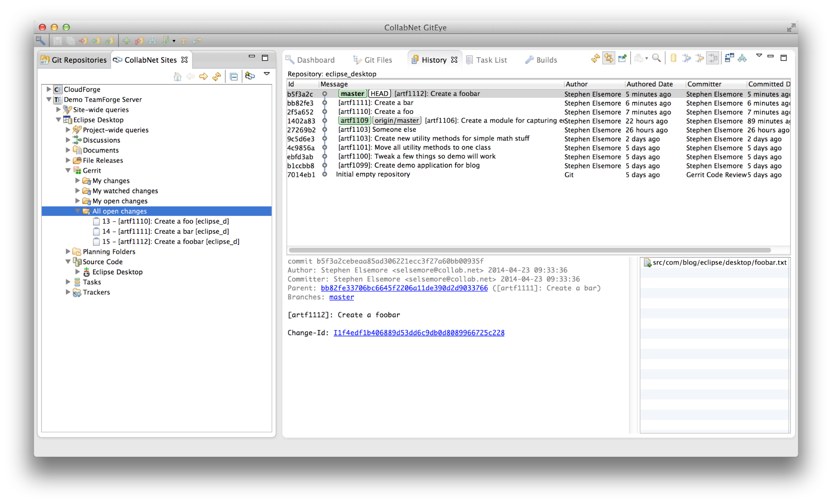Screen dimensions: 832x504
Task: Open the CollabNet Sites view menu arrow
Action: 267,74
